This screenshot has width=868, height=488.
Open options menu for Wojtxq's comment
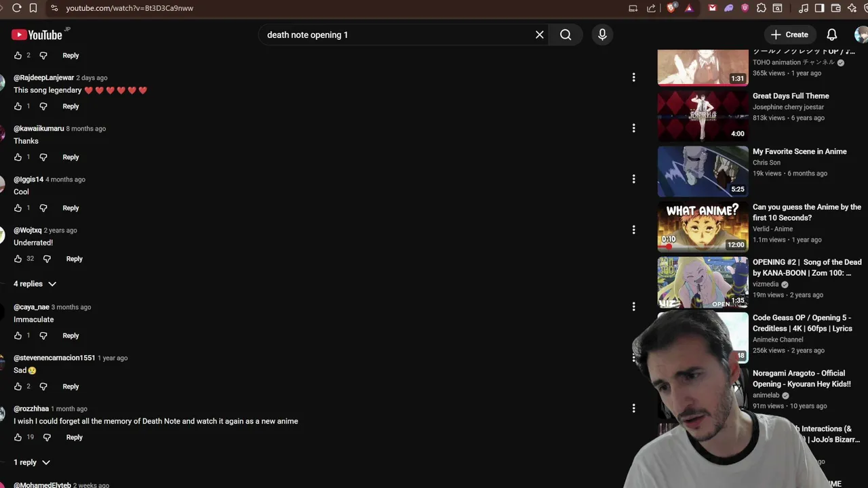633,230
